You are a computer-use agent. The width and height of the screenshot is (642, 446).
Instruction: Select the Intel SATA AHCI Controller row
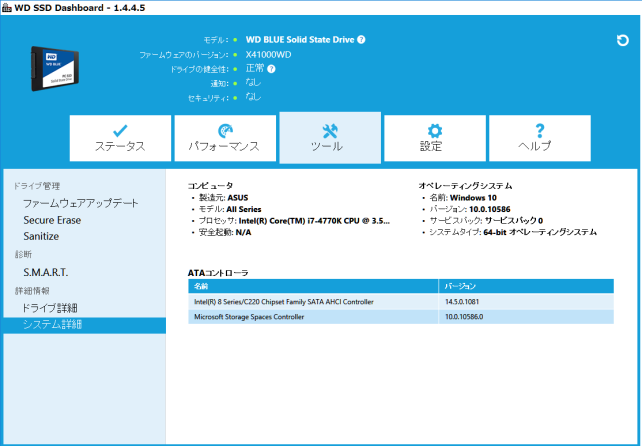click(x=400, y=301)
